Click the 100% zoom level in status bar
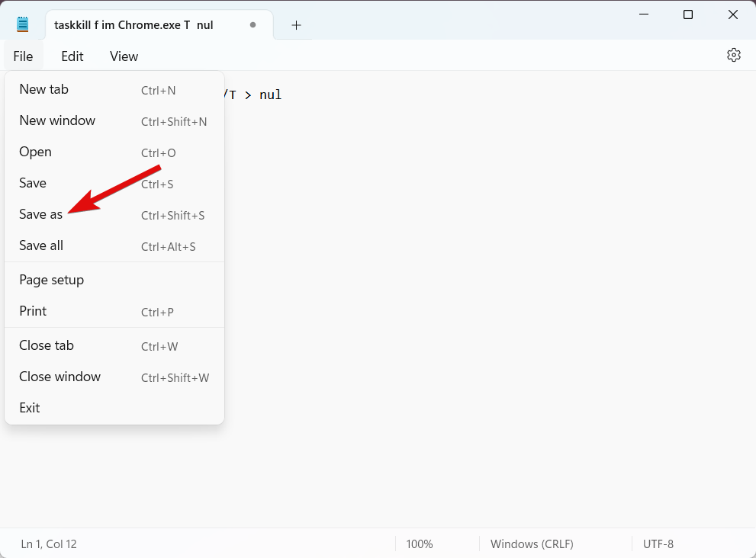The height and width of the screenshot is (558, 756). click(420, 544)
